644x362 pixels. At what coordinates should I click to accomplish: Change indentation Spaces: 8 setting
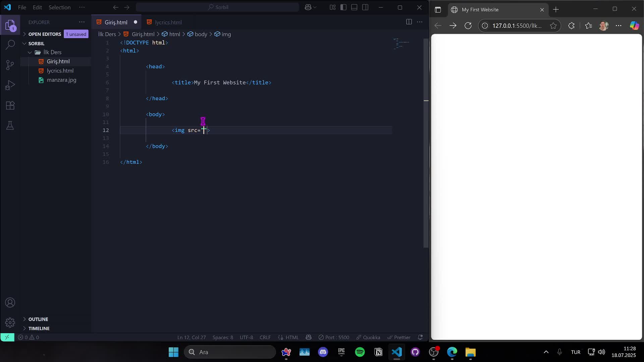tap(222, 337)
